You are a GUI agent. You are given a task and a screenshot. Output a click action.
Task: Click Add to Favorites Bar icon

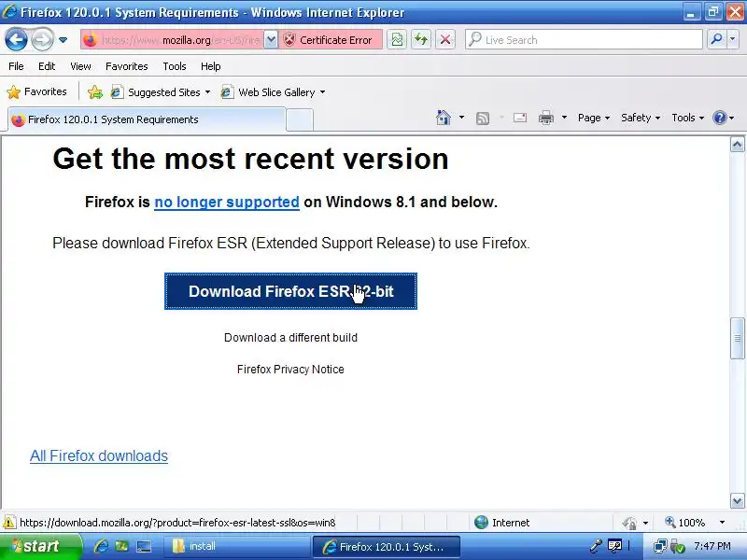(x=95, y=91)
